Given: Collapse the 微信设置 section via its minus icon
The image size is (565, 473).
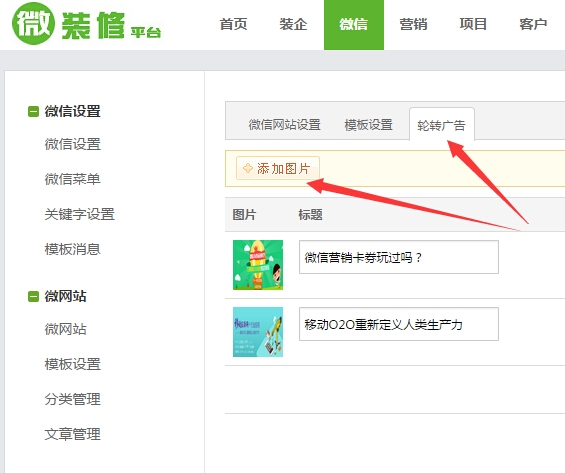Looking at the screenshot, I should pyautogui.click(x=33, y=111).
